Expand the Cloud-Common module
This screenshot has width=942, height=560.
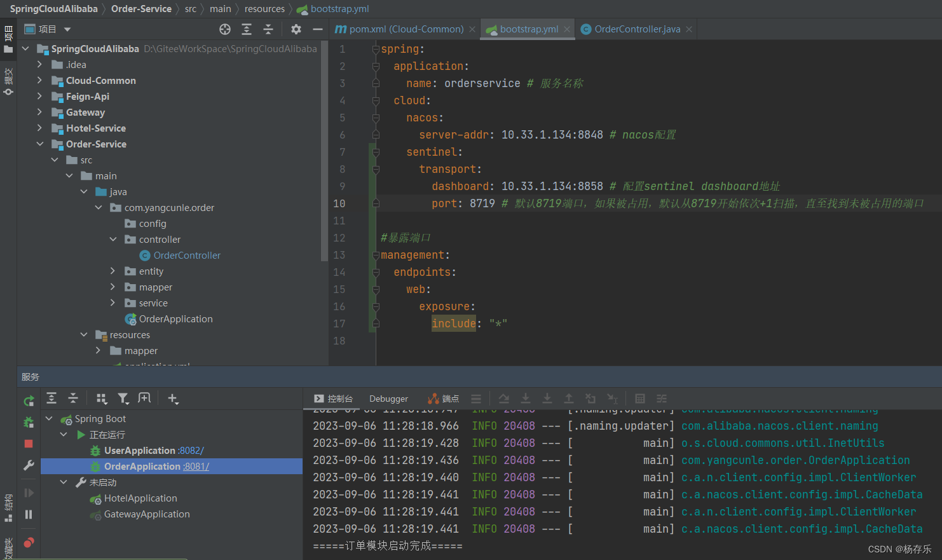[39, 80]
